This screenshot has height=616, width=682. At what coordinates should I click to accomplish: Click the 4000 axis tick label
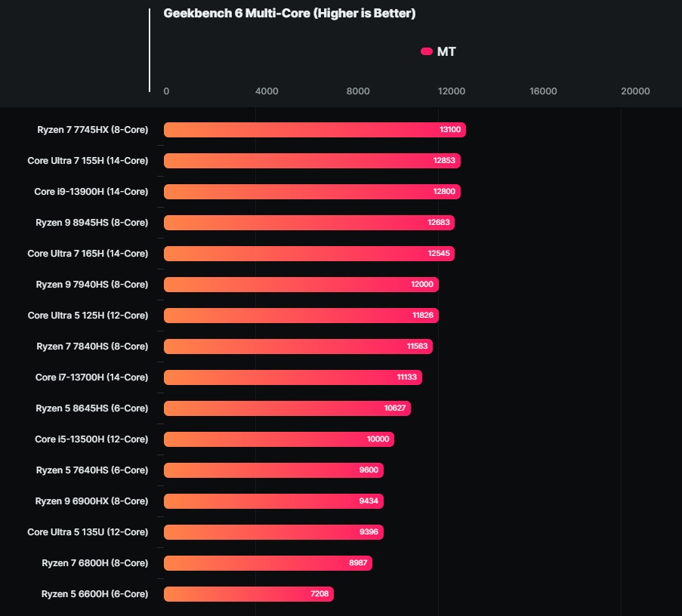click(267, 91)
